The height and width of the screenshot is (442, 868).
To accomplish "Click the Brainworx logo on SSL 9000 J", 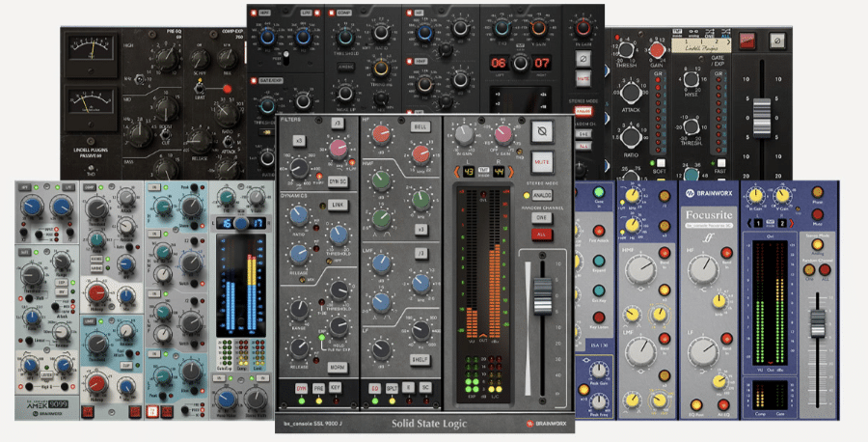I will tap(547, 424).
